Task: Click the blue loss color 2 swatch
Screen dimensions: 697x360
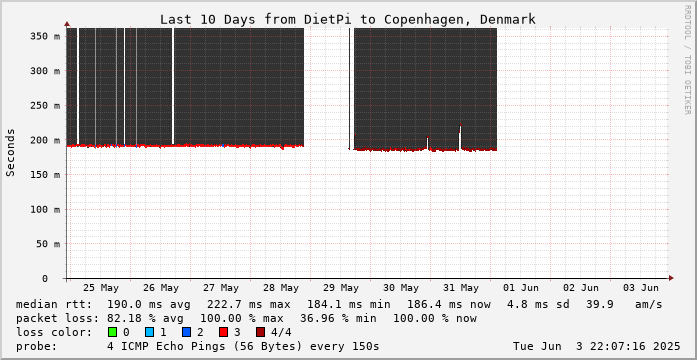Action: pos(187,332)
